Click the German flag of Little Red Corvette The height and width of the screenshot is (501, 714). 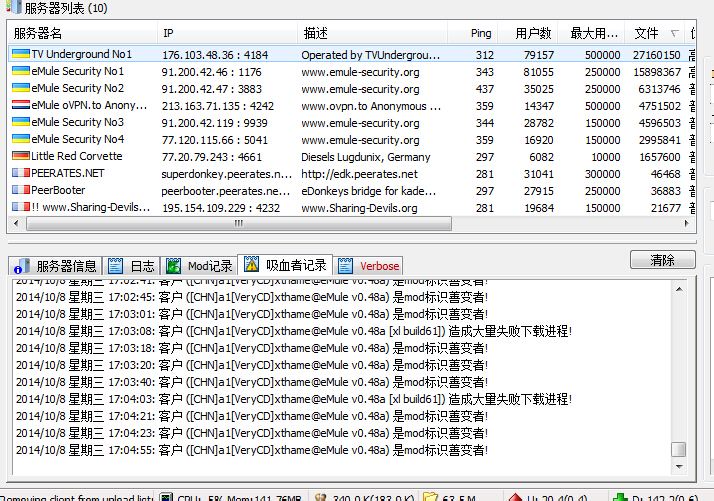pos(20,156)
